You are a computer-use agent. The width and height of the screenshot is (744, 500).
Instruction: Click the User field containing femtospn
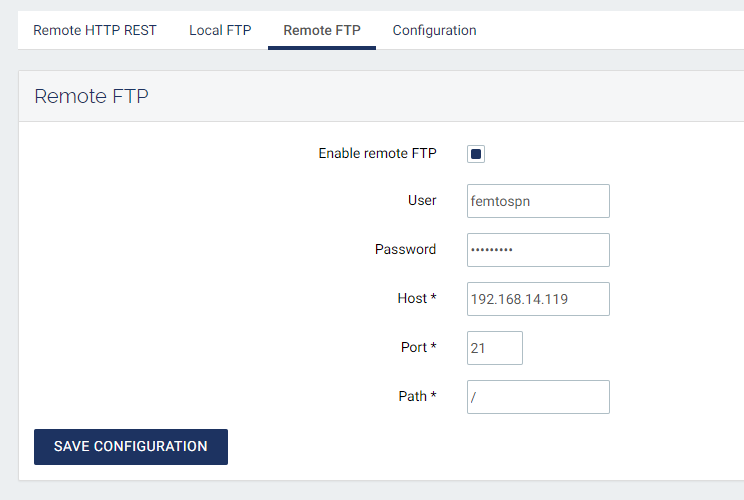(538, 201)
